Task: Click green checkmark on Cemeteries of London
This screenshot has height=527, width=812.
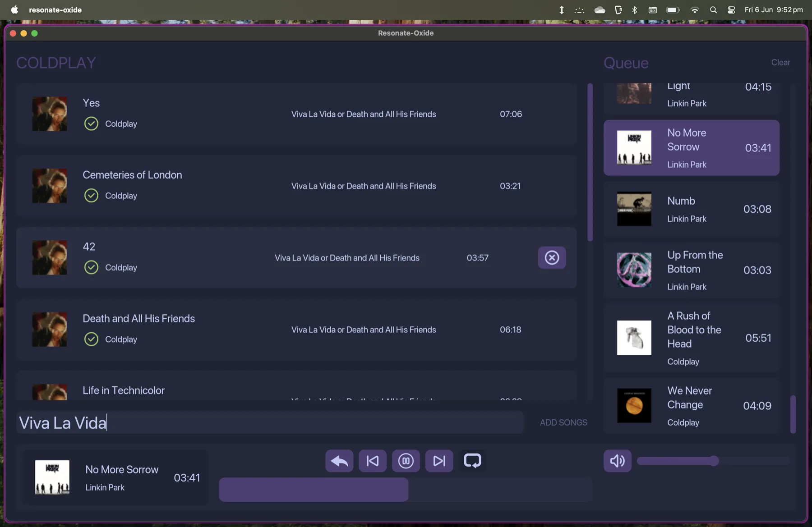Action: [x=91, y=196]
